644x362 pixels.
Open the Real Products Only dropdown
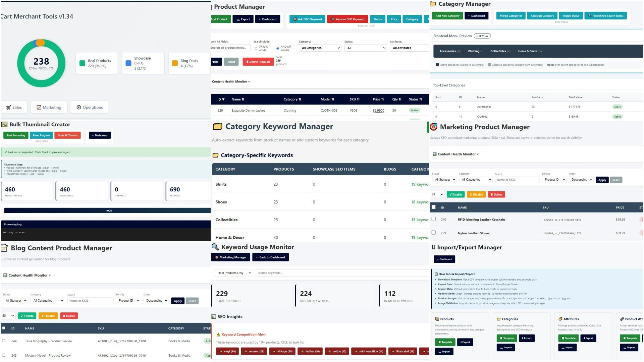[x=233, y=273]
